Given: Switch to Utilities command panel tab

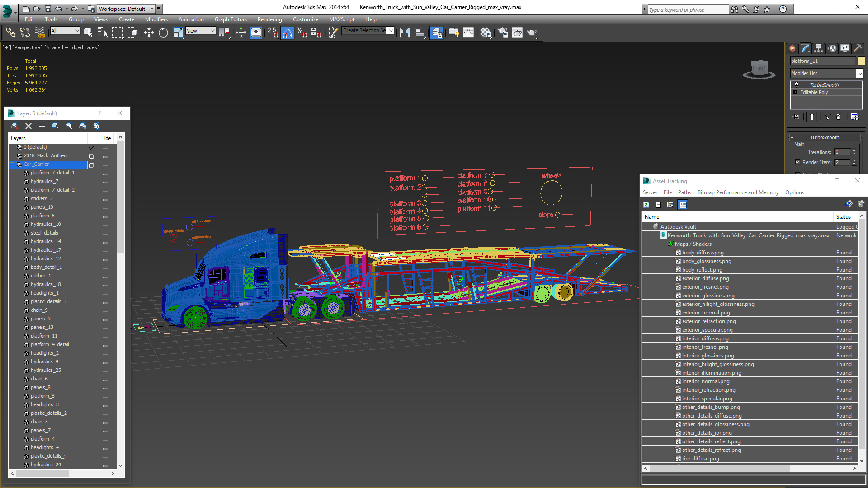Looking at the screenshot, I should (x=858, y=48).
